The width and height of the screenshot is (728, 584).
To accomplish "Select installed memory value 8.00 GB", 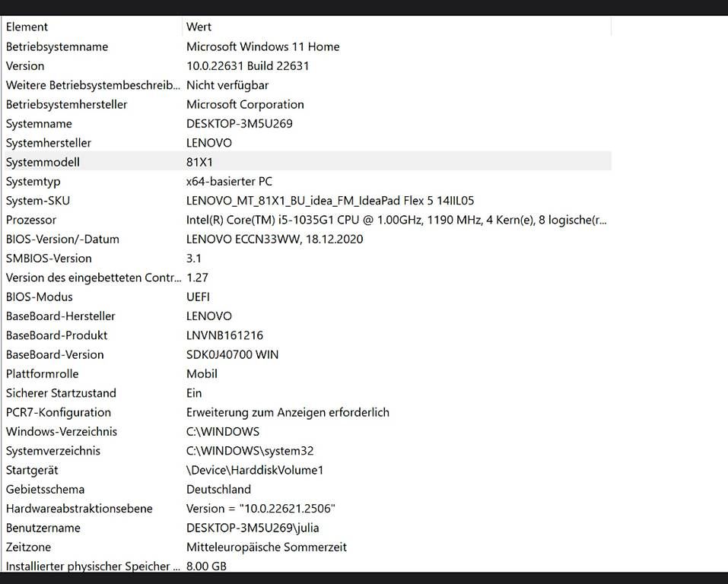I will click(x=207, y=567).
